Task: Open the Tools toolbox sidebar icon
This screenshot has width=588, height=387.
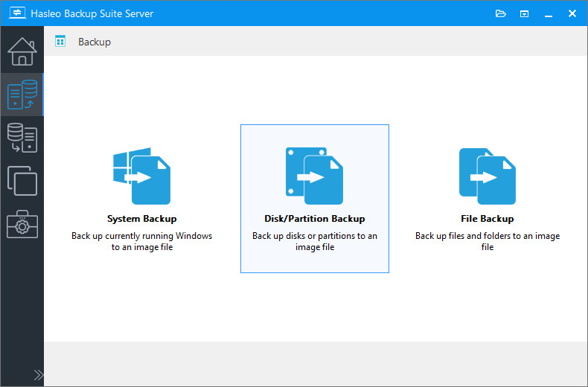Action: [22, 224]
